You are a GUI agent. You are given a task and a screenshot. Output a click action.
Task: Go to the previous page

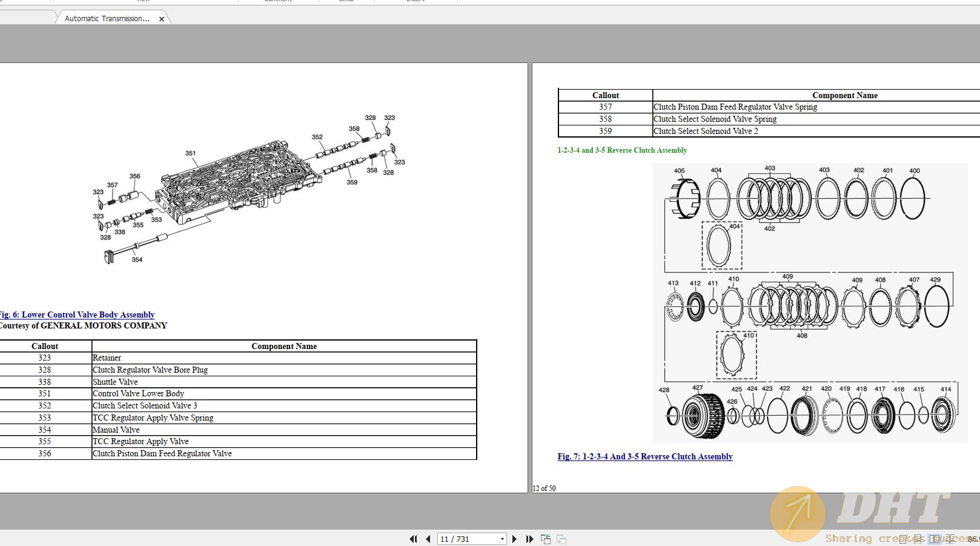pos(428,539)
